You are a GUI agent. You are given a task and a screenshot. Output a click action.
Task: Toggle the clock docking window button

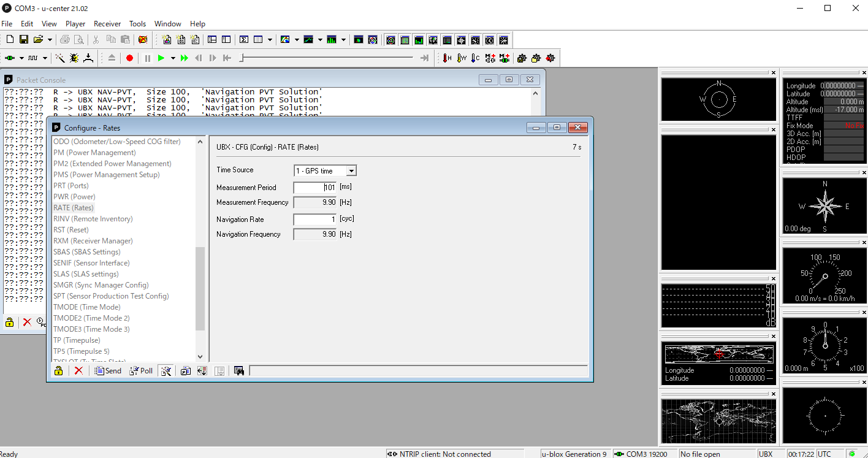[490, 40]
